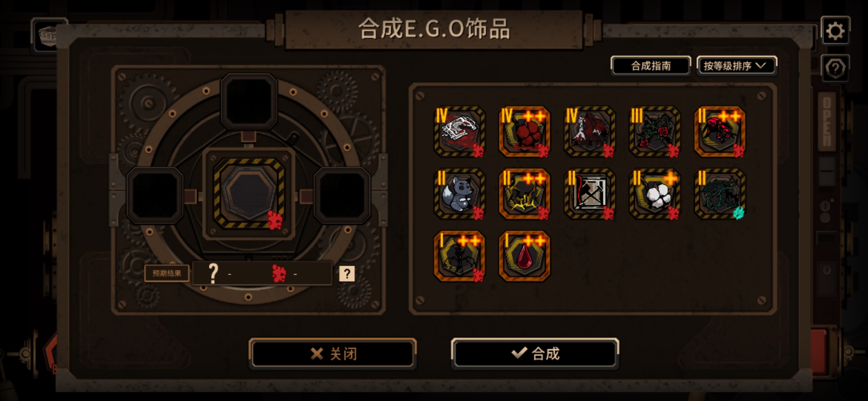This screenshot has height=401, width=868.
Task: Open the 合成指南 fusion guide
Action: click(651, 66)
